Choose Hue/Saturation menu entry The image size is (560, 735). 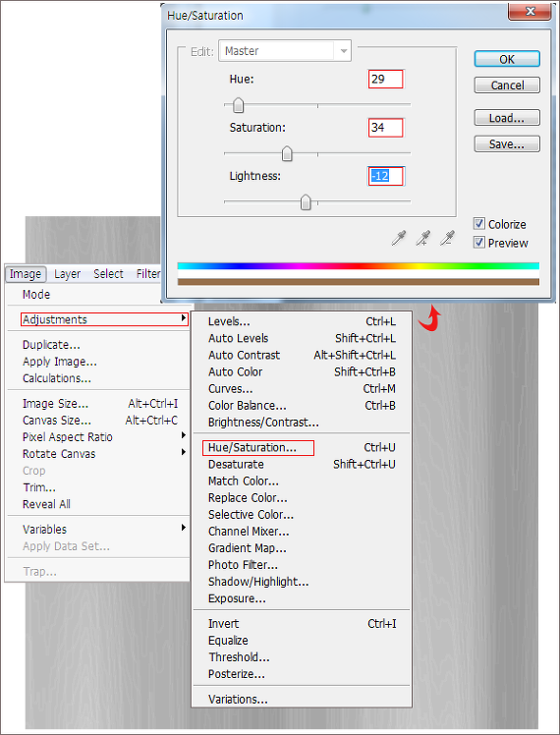pos(258,448)
